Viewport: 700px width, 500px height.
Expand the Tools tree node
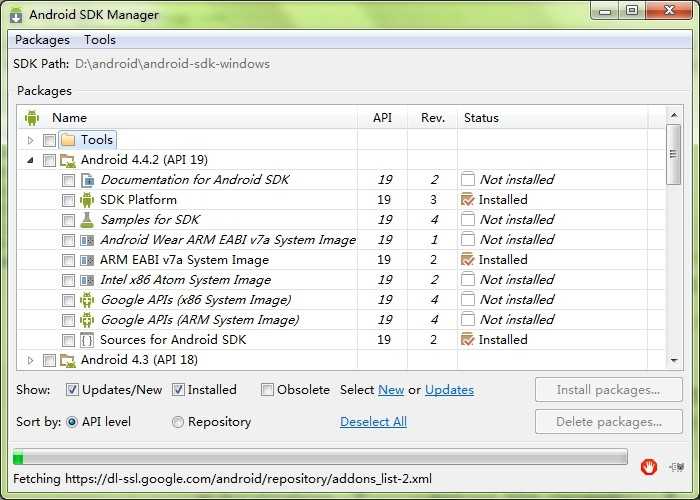30,140
